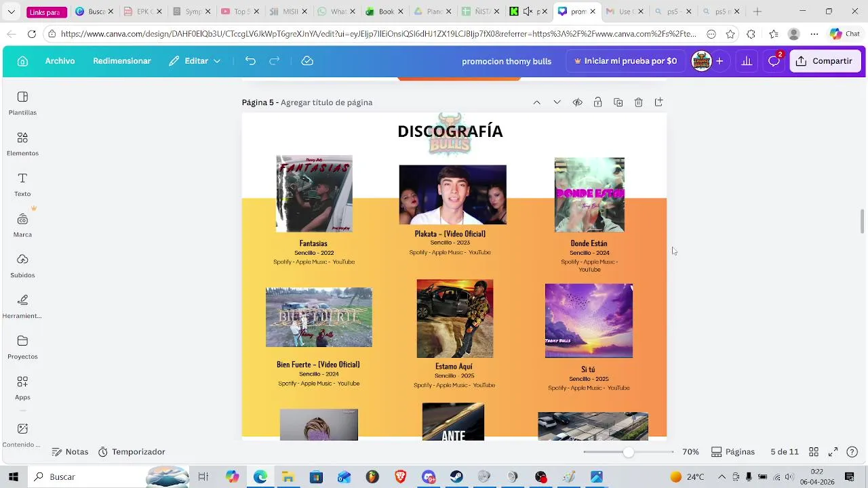Image resolution: width=868 pixels, height=488 pixels.
Task: Select 'Si tú' title text
Action: [x=588, y=369]
